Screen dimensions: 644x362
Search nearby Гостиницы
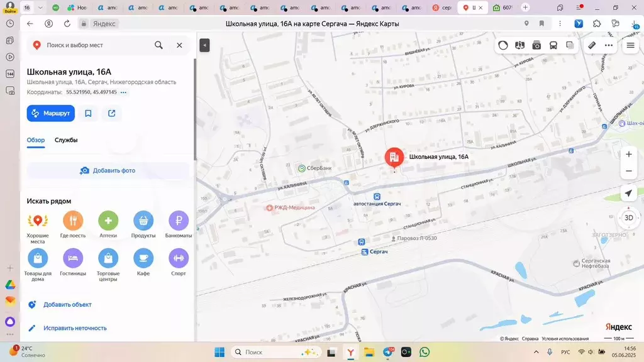[x=73, y=262]
